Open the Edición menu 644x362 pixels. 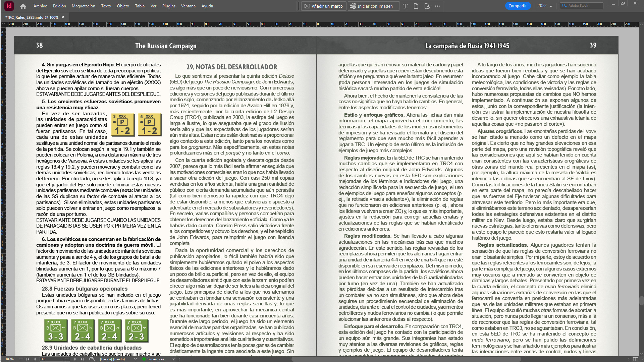[59, 6]
